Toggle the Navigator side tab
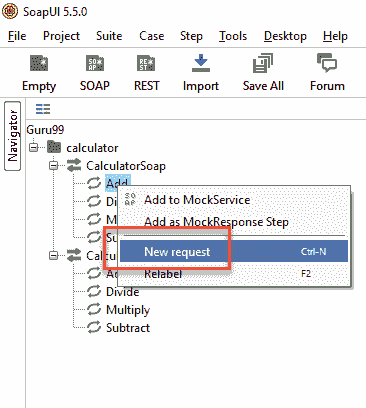This screenshot has width=366, height=408. point(13,136)
